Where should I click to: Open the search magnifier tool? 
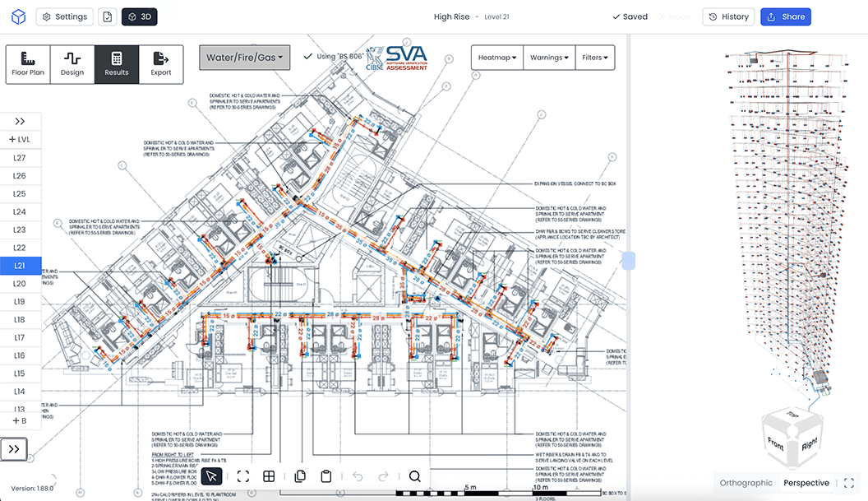click(414, 476)
